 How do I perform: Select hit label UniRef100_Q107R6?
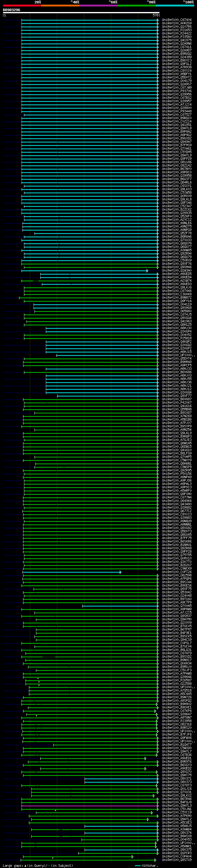coord(176,26)
